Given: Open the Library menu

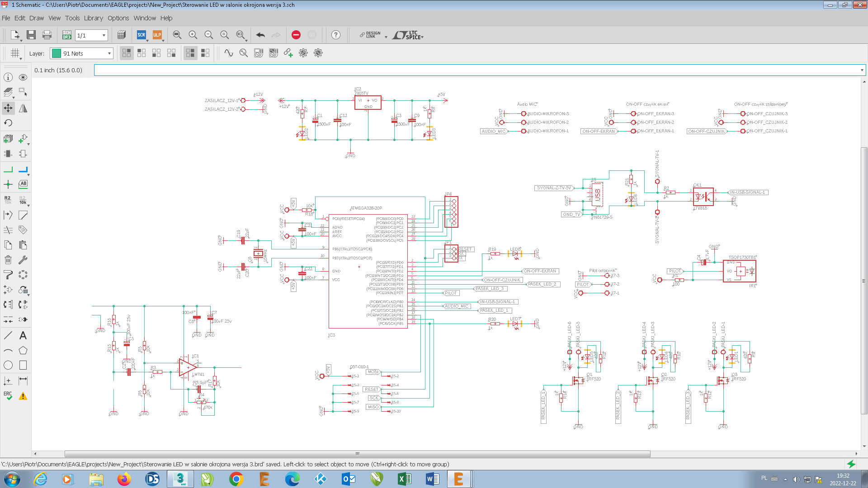Looking at the screenshot, I should coord(93,18).
